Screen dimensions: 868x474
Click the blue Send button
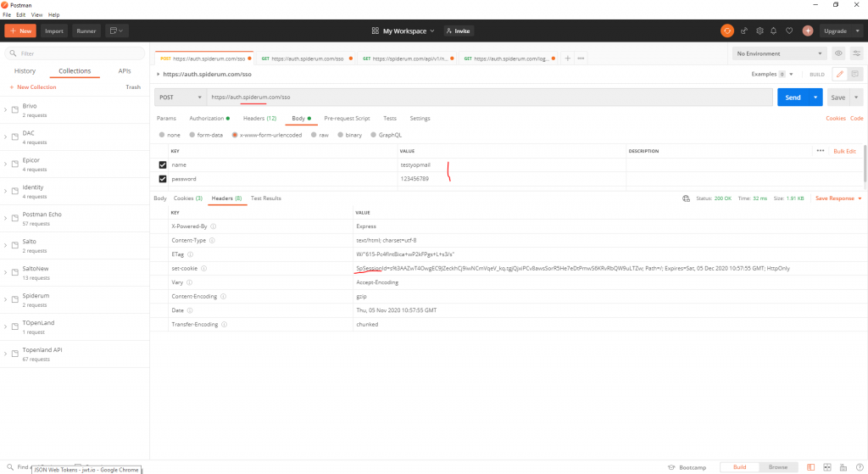(x=793, y=98)
